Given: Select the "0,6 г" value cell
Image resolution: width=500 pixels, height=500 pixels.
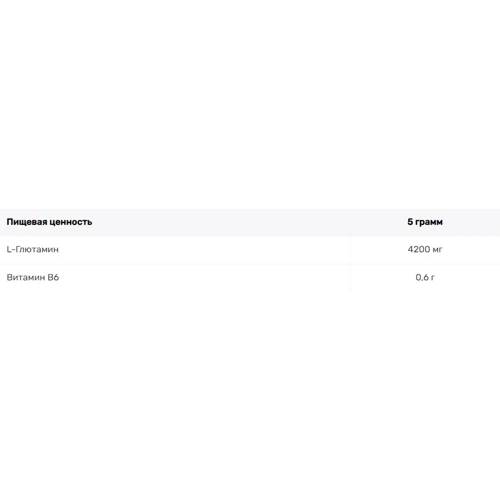Looking at the screenshot, I should pyautogui.click(x=425, y=277).
